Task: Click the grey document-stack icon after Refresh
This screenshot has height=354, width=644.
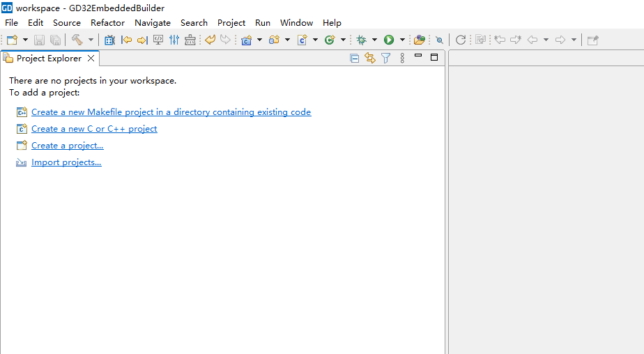Action: point(480,40)
